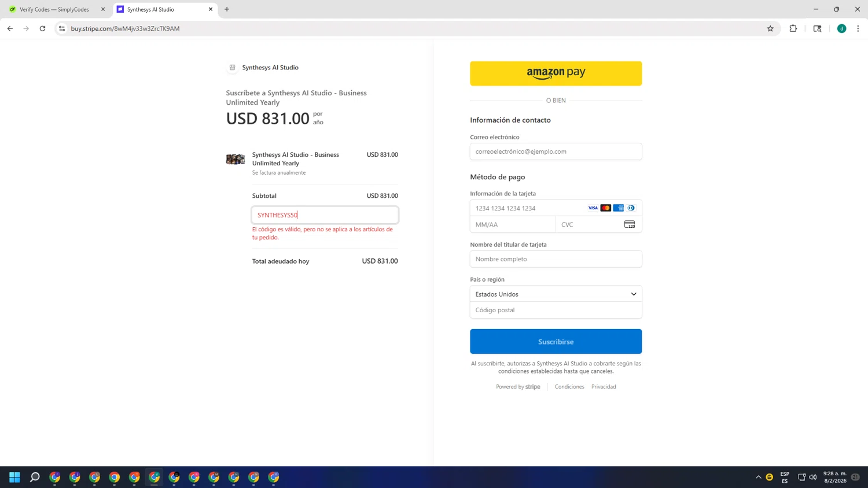The width and height of the screenshot is (868, 488).
Task: Open the Chrome profile avatar
Action: coord(842,28)
